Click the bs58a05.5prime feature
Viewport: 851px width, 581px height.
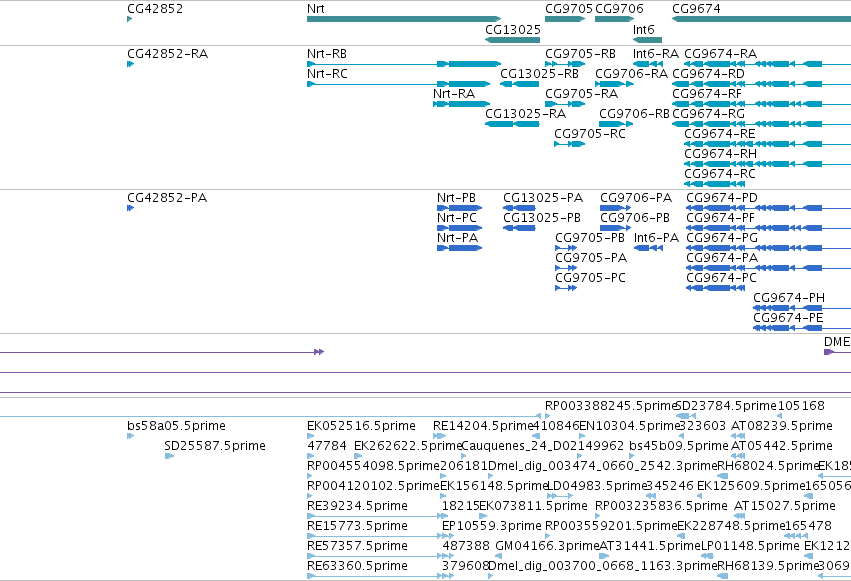click(x=130, y=436)
